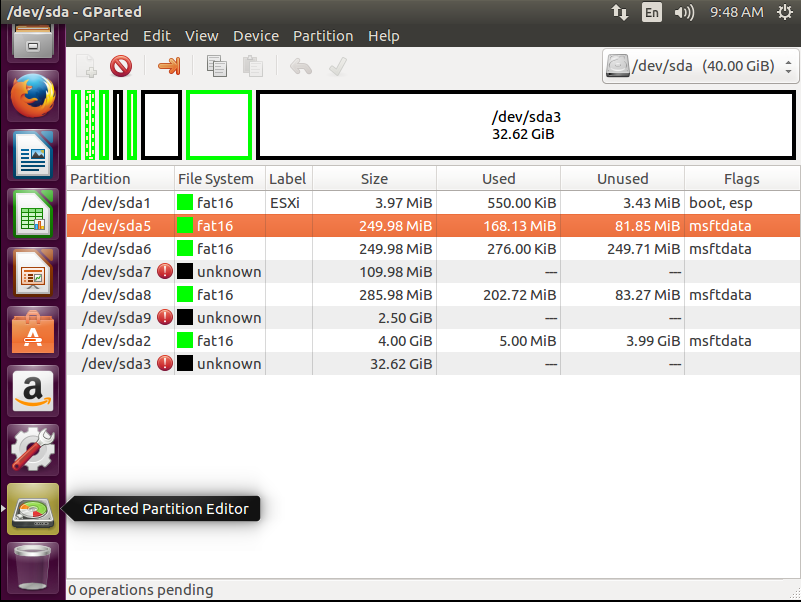
Task: Click the File System column header
Action: pos(216,179)
